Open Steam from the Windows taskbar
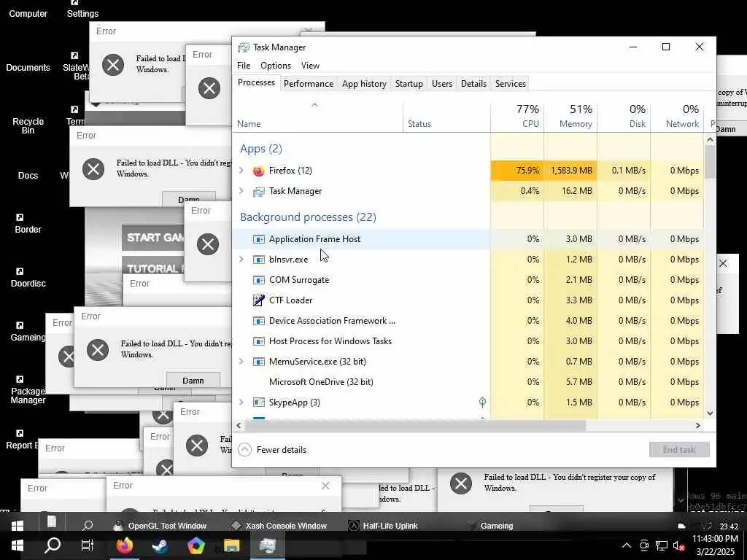 pyautogui.click(x=160, y=545)
